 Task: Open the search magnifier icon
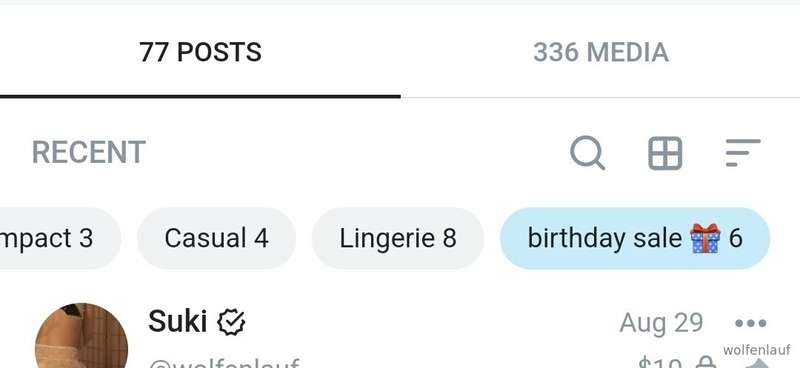(x=587, y=153)
